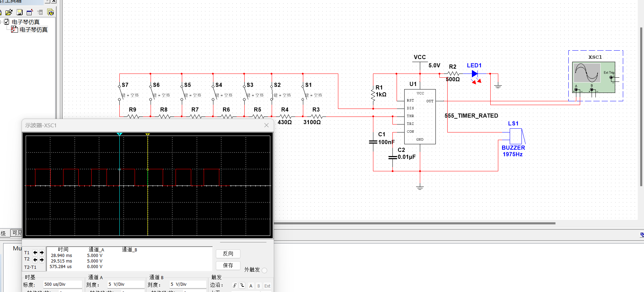Screen dimensions: 644x292
Task: Collapse the 电子琴仿真 root tree node
Action: tap(1, 22)
